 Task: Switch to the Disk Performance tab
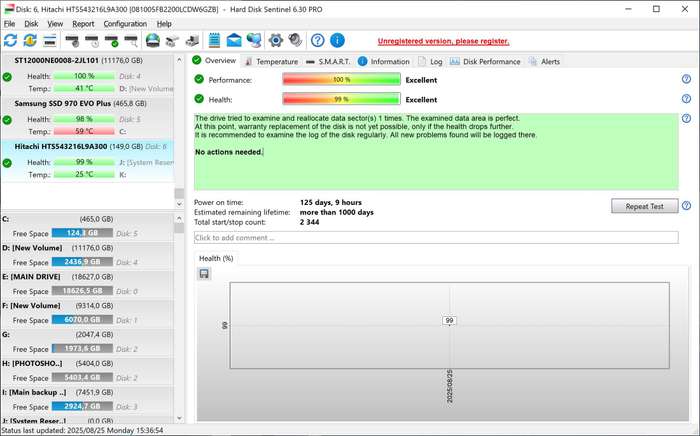pos(485,62)
